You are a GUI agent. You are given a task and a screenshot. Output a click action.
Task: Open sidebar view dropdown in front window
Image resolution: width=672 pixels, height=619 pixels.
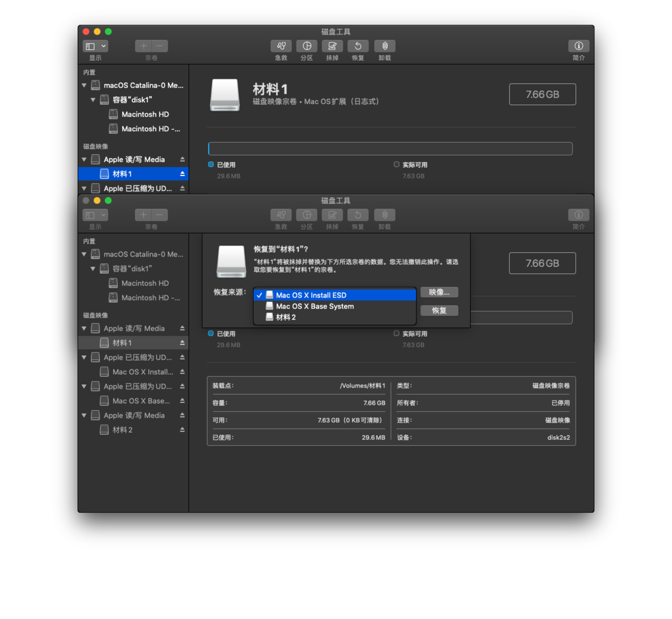tap(95, 215)
